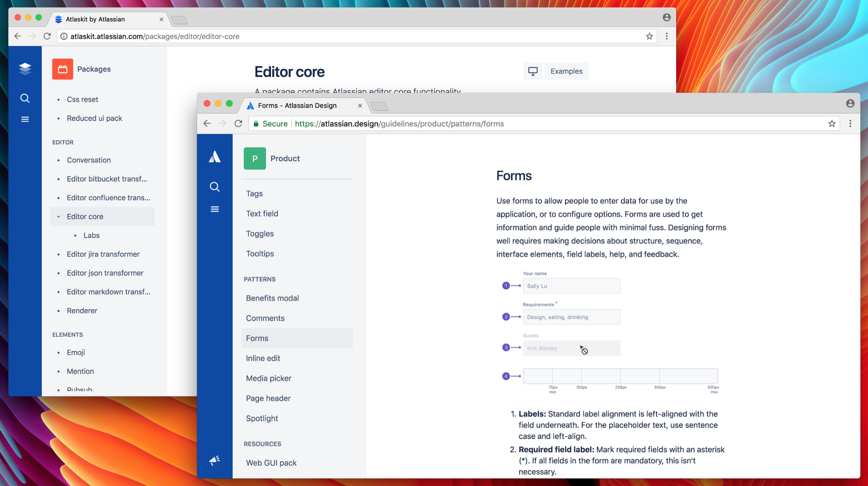Open Spotlight under Patterns

pyautogui.click(x=262, y=418)
